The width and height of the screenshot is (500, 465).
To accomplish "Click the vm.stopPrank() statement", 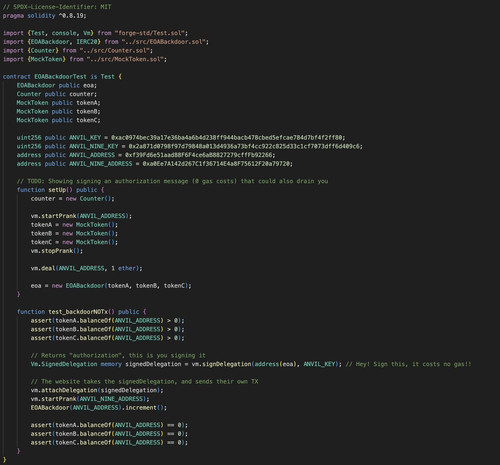I will 57,251.
